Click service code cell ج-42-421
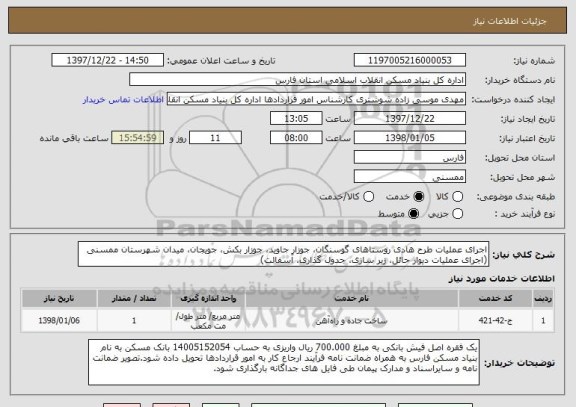Viewport: 576px width, 407px height. pos(495,321)
